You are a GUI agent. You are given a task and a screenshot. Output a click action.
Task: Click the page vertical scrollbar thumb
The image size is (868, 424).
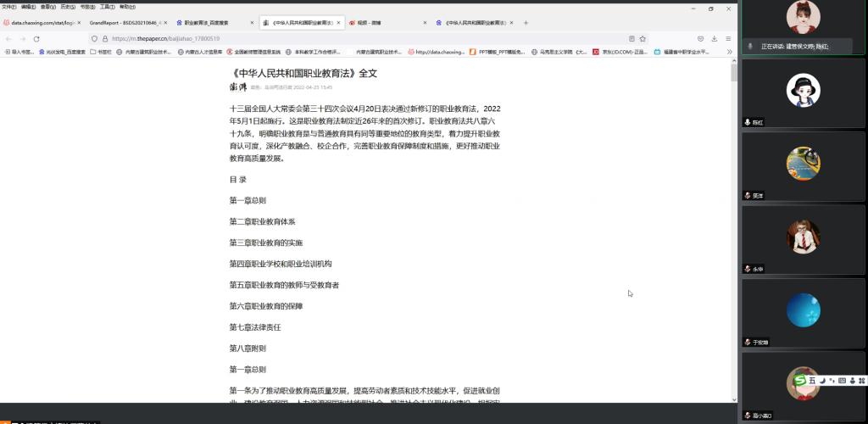point(734,72)
